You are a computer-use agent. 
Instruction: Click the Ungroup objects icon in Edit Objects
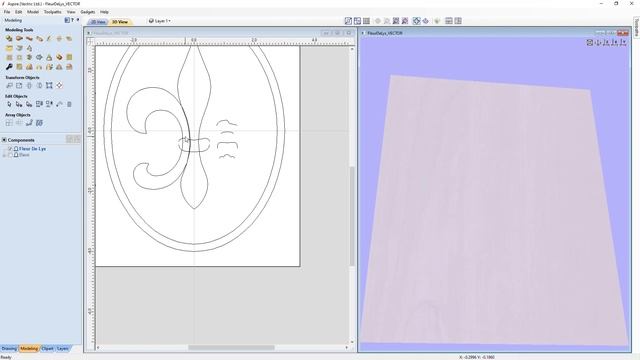[x=49, y=104]
